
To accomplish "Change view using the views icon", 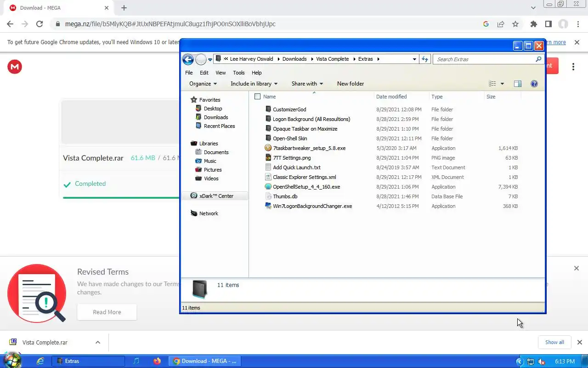I will pyautogui.click(x=492, y=84).
